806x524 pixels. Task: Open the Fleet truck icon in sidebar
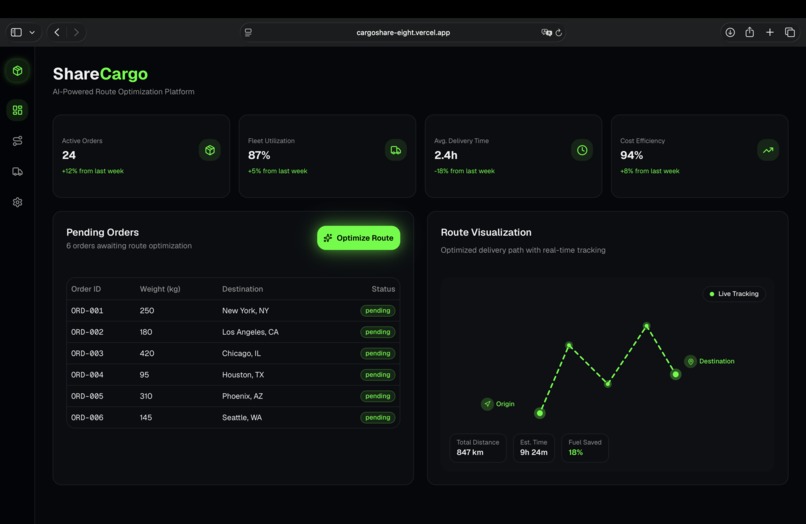(17, 172)
